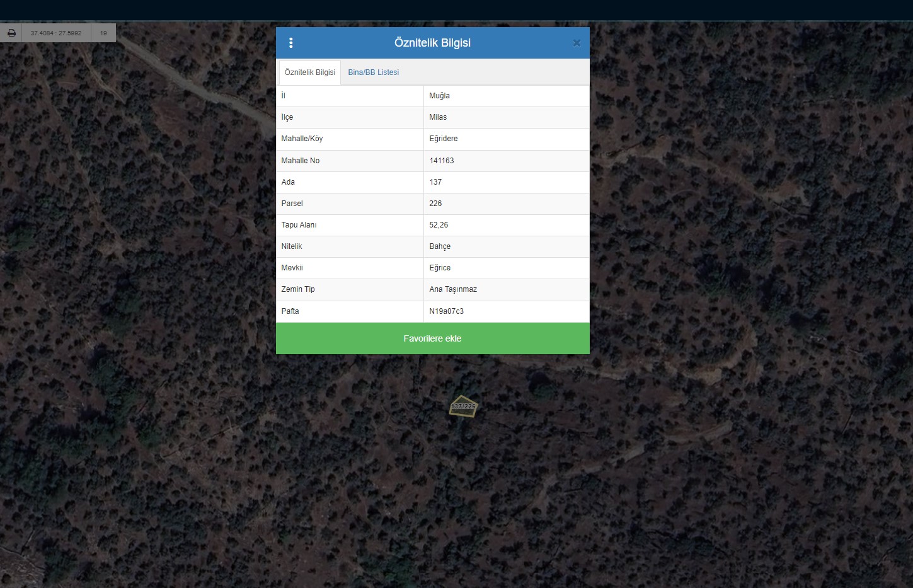Click the zoom level 19 indicator

click(103, 33)
